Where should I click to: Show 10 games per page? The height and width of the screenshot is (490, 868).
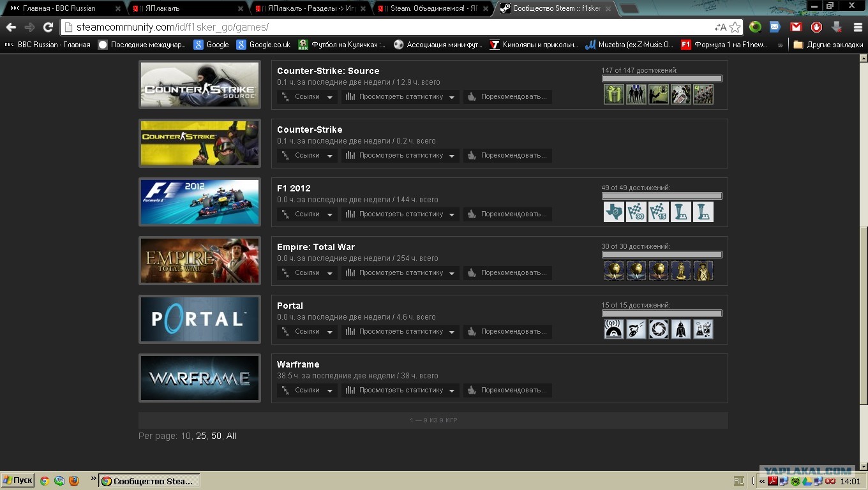point(186,436)
